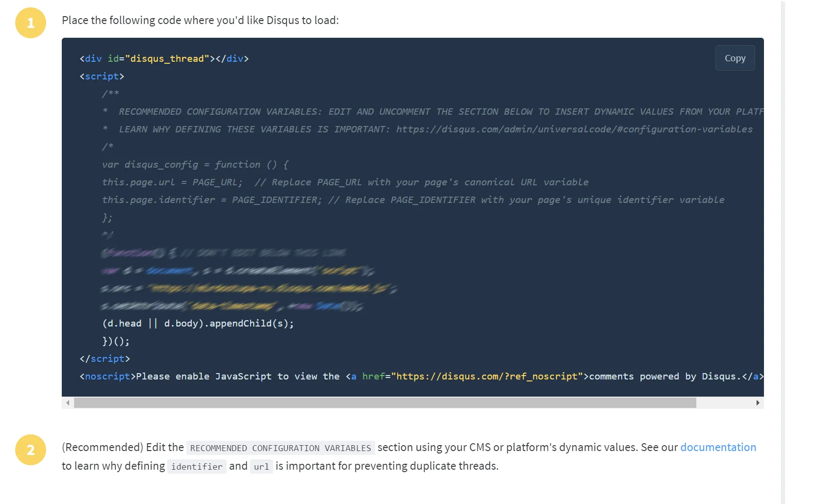The width and height of the screenshot is (813, 504).
Task: Click the right arrow of horizontal scrollbar
Action: pos(758,403)
